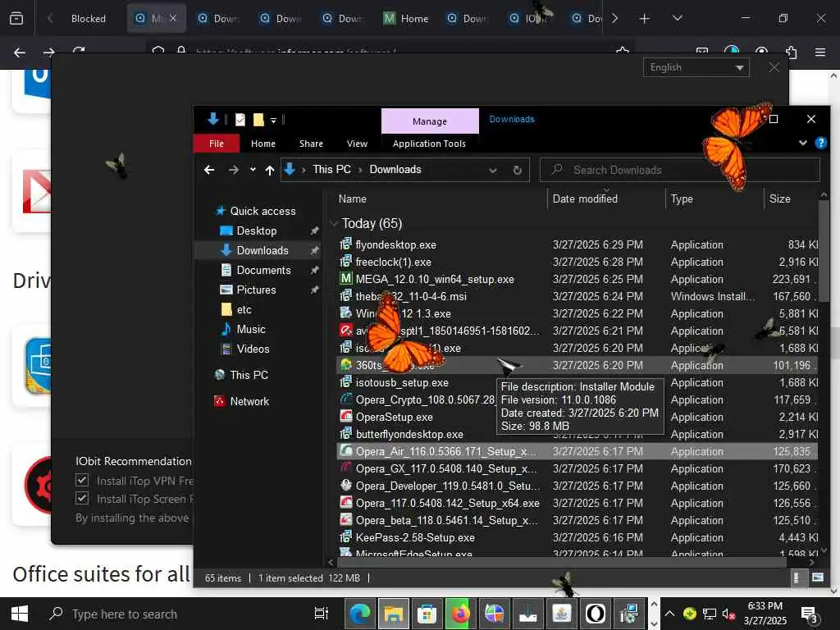840x630 pixels.
Task: Uncheck Install iTop Screen Recorder option
Action: tap(82, 498)
